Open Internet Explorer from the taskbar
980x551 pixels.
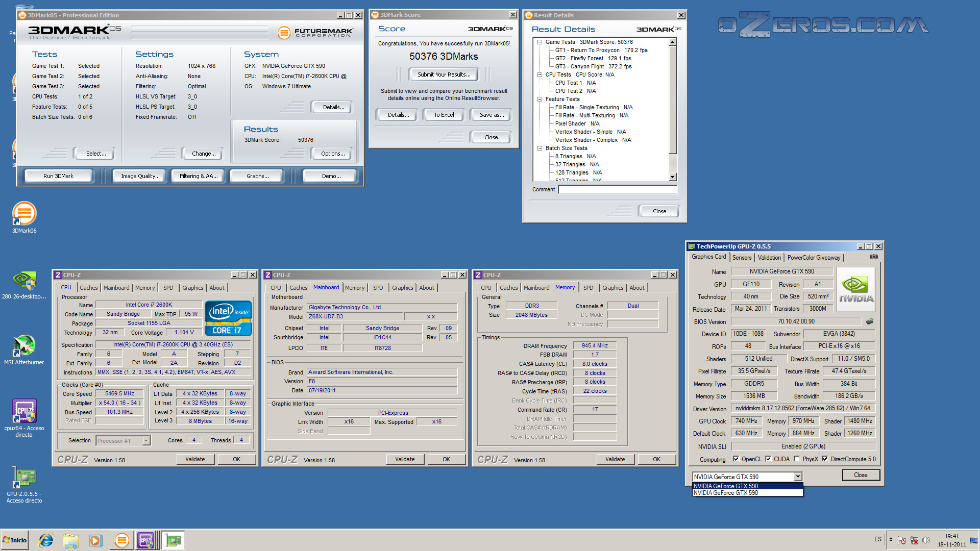click(46, 540)
